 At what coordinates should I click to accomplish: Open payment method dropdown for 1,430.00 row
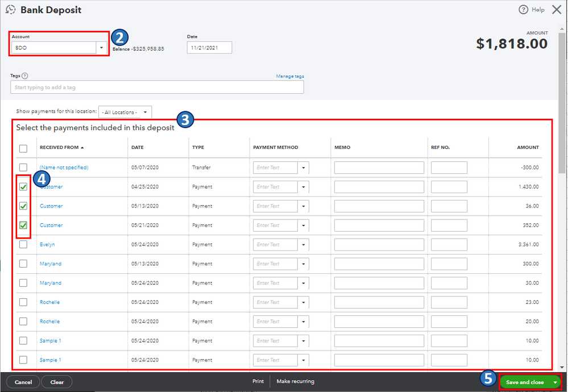pyautogui.click(x=303, y=187)
